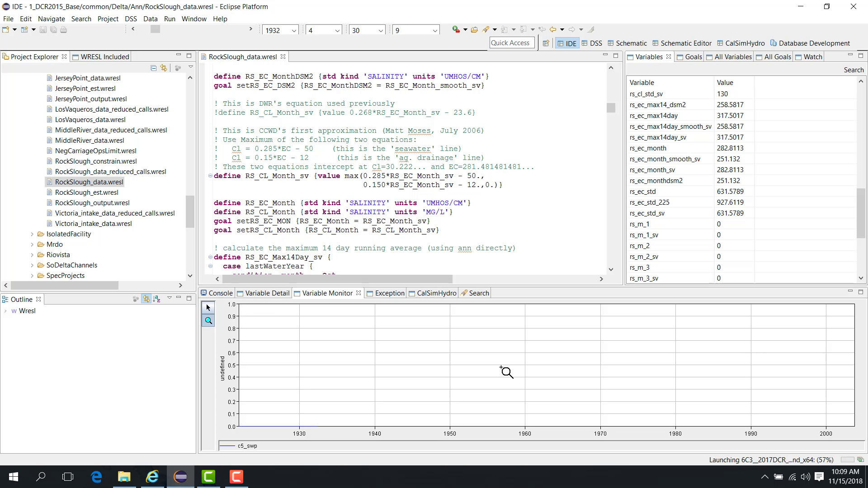Image resolution: width=868 pixels, height=488 pixels.
Task: Minimize the editor area panel
Action: click(605, 55)
